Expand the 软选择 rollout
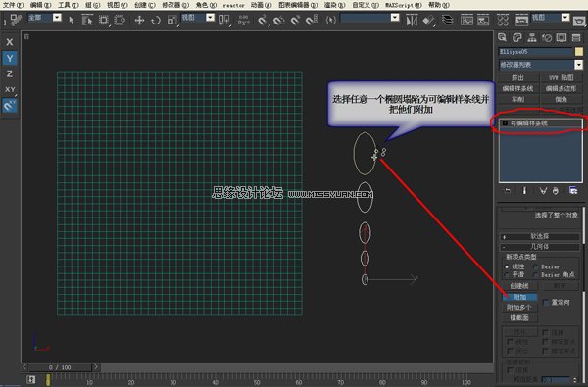The width and height of the screenshot is (588, 387). click(x=540, y=237)
